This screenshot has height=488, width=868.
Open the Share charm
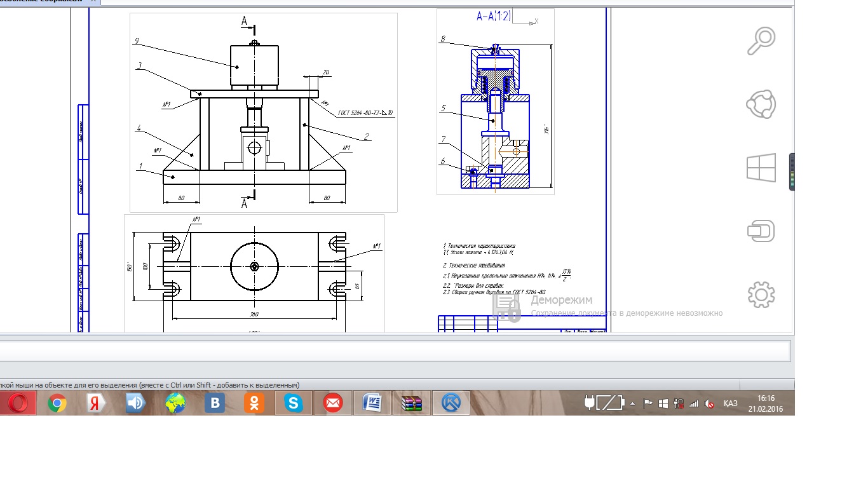coord(761,104)
